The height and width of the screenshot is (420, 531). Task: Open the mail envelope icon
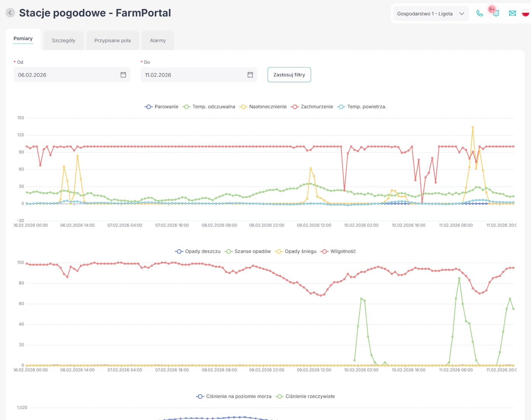click(x=512, y=13)
